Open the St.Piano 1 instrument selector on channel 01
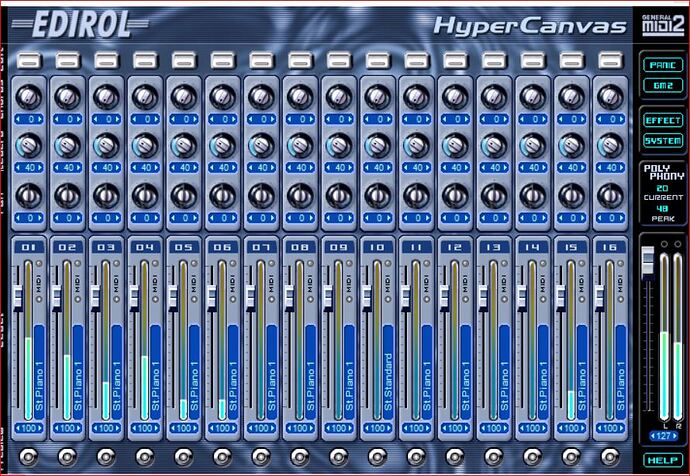690x476 pixels. (40, 372)
